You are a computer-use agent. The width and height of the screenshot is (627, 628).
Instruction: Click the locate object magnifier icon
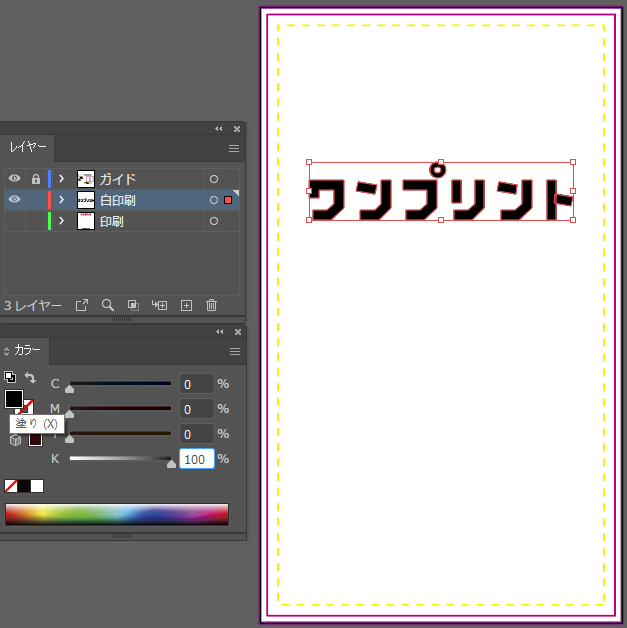[107, 305]
